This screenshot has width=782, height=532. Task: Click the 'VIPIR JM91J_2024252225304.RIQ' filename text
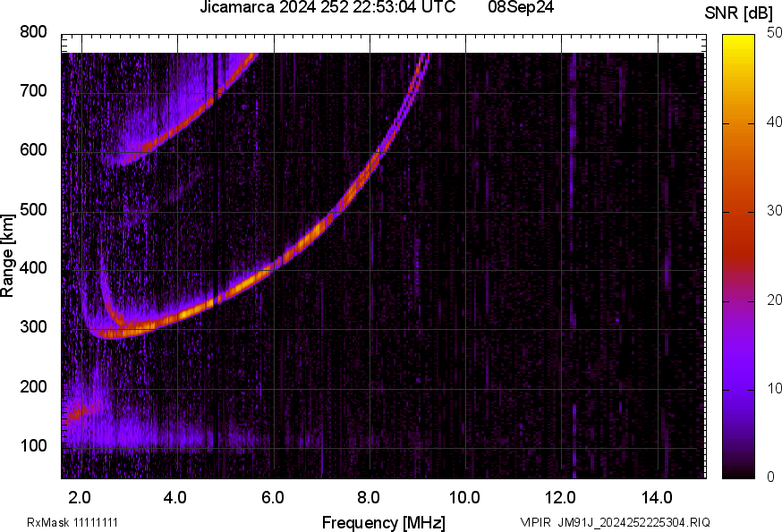(615, 522)
